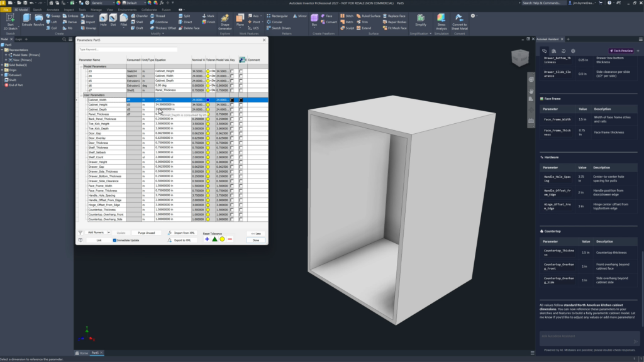The image size is (644, 362).
Task: Open the Freeform Box tool
Action: click(314, 20)
